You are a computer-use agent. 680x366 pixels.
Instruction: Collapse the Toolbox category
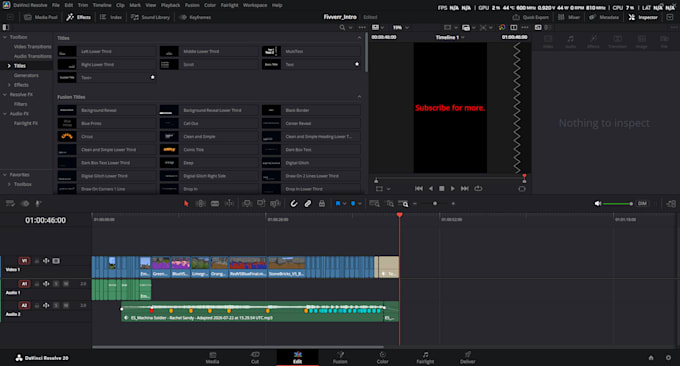(5, 37)
